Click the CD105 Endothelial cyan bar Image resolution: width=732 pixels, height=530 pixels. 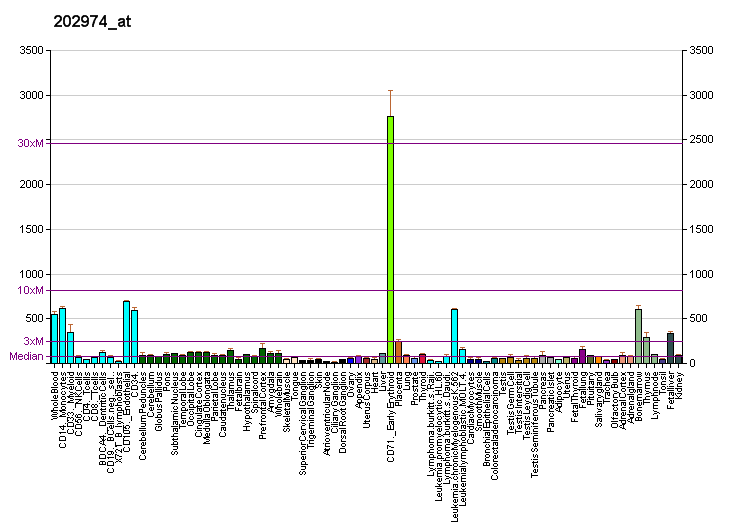click(x=127, y=332)
